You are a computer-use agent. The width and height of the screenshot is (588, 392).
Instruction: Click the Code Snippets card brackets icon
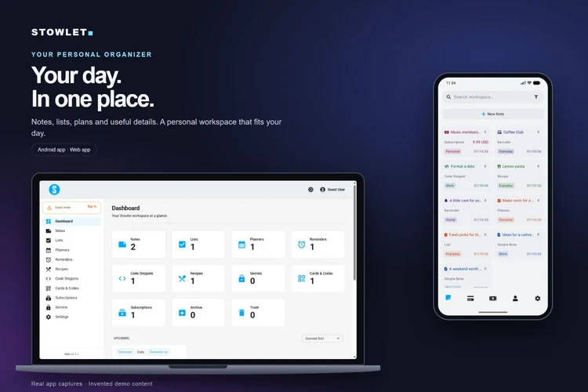point(122,279)
